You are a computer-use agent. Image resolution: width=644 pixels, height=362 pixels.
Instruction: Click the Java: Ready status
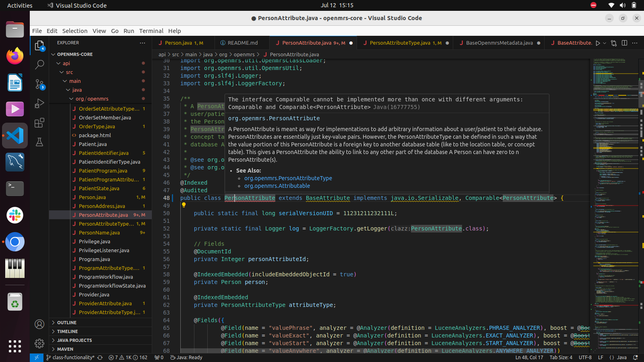pyautogui.click(x=186, y=357)
